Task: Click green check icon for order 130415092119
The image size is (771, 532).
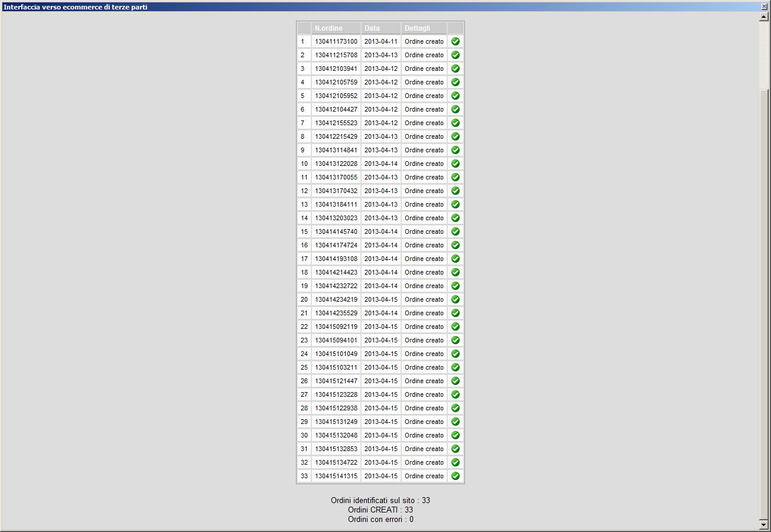Action: [456, 327]
